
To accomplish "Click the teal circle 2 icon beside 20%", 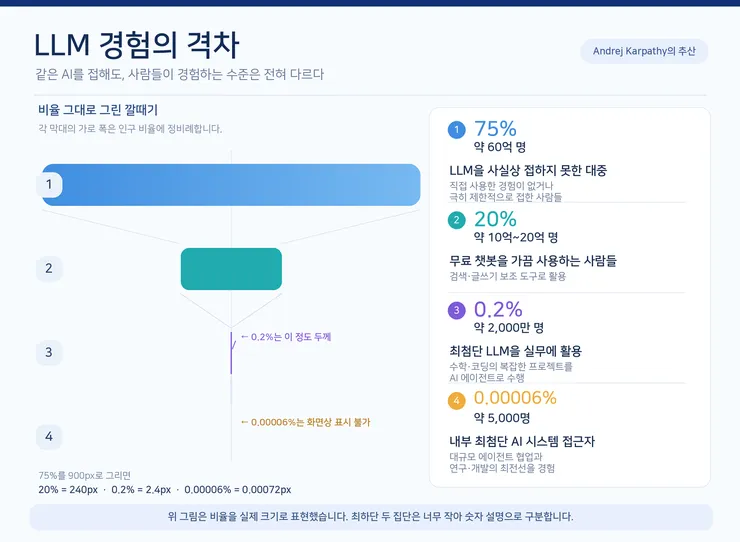I will pyautogui.click(x=456, y=220).
